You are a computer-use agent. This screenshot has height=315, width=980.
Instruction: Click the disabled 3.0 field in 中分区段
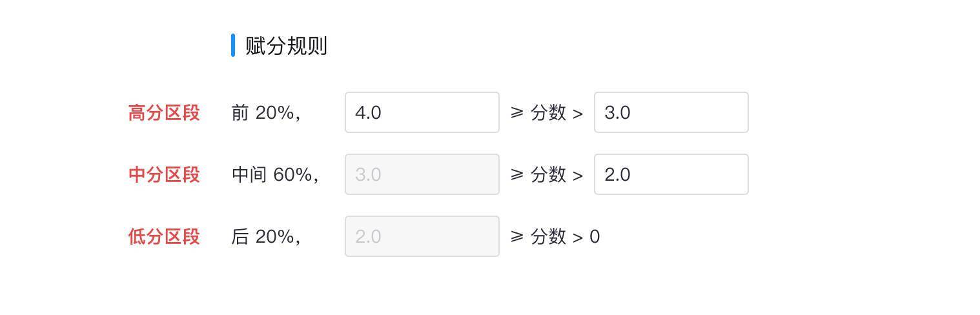(x=422, y=174)
